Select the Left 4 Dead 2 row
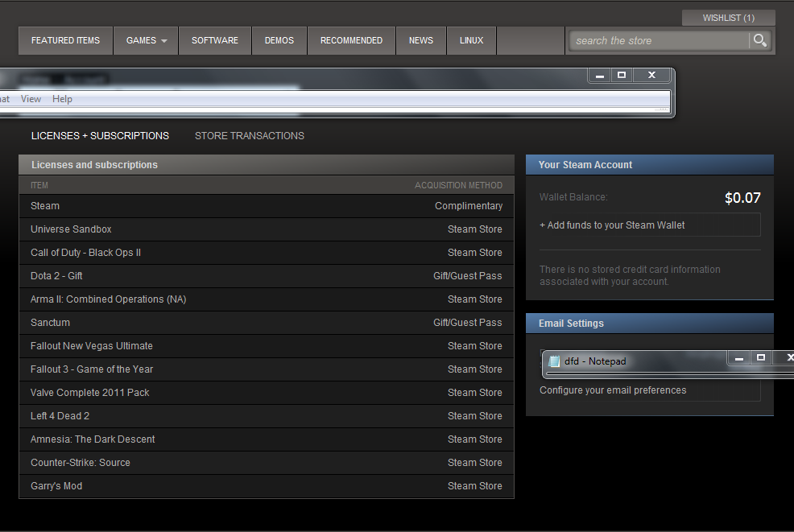The height and width of the screenshot is (532, 794). tap(267, 415)
